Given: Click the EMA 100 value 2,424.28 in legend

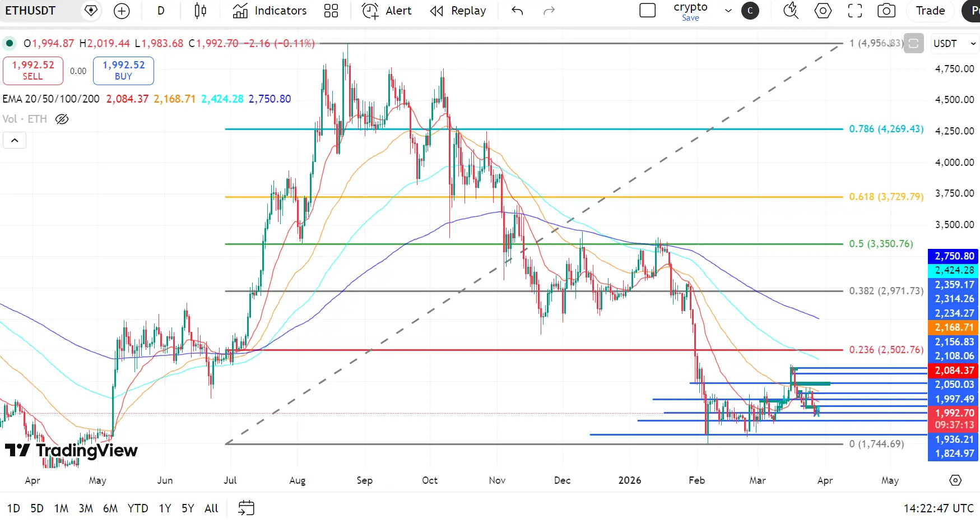Looking at the screenshot, I should click(222, 99).
